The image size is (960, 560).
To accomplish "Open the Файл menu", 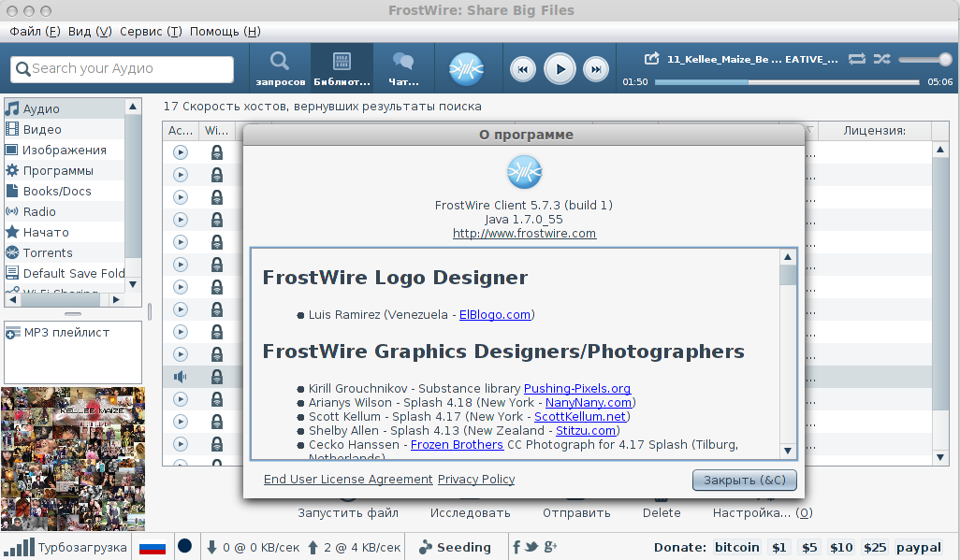I will coord(35,31).
